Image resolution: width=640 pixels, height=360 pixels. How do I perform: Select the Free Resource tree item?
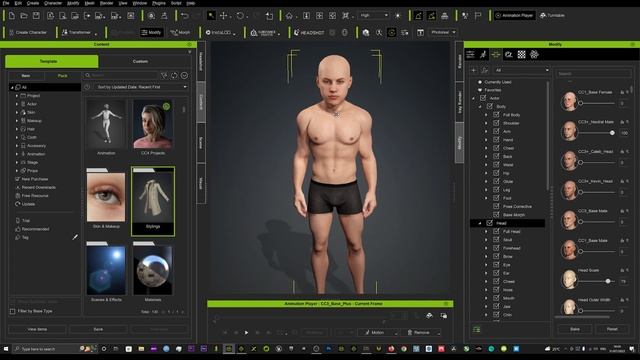[35, 196]
